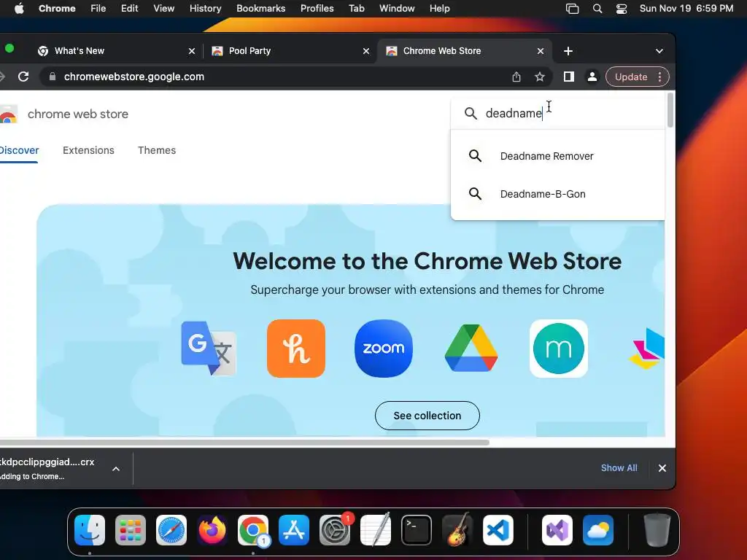Open the Discover section

[x=19, y=150]
